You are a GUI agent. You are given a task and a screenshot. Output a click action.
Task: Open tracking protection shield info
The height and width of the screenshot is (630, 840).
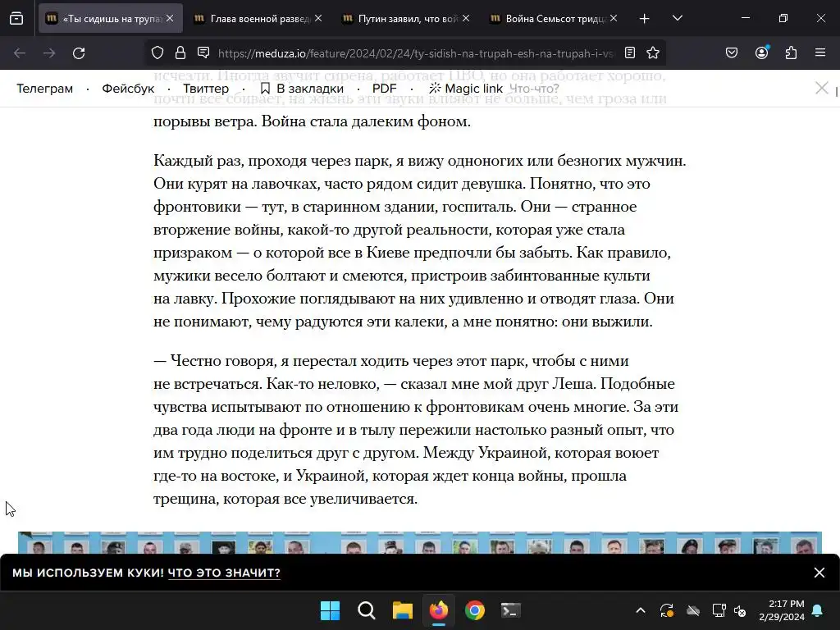tap(157, 53)
